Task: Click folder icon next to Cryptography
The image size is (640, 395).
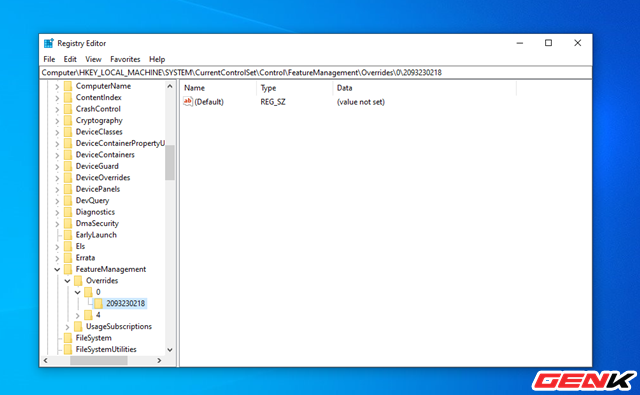Action: point(68,120)
